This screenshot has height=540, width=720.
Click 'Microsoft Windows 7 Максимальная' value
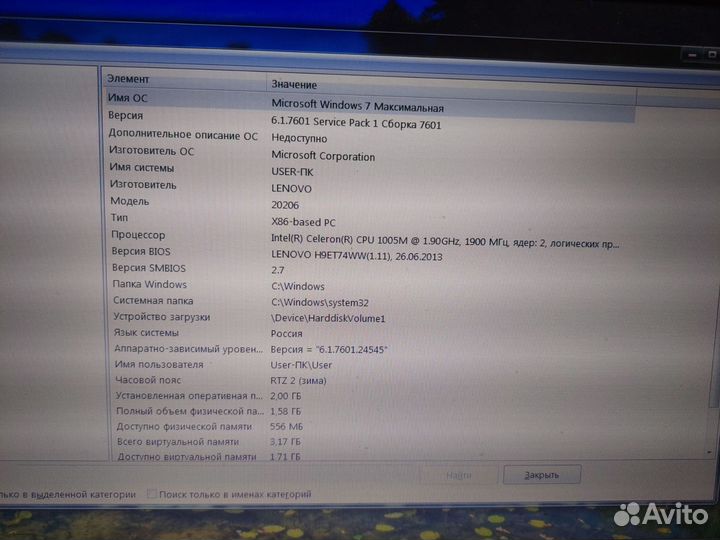coord(358,106)
